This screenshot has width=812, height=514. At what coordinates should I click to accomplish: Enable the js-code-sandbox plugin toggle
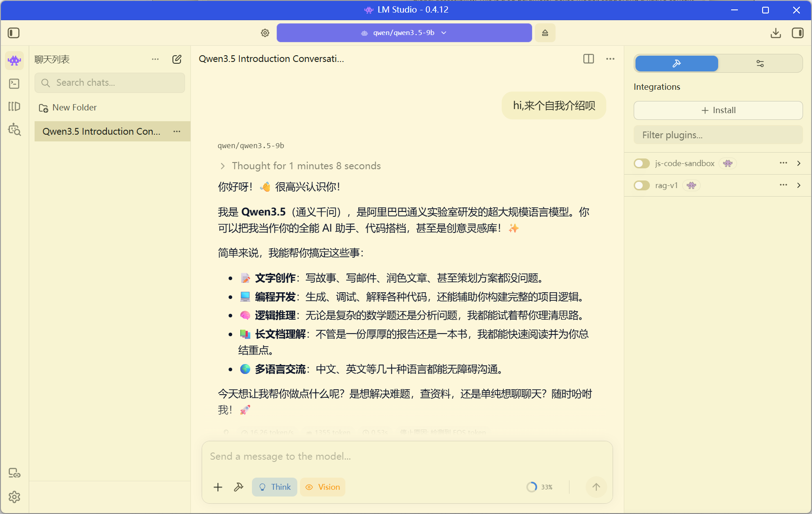coord(642,163)
